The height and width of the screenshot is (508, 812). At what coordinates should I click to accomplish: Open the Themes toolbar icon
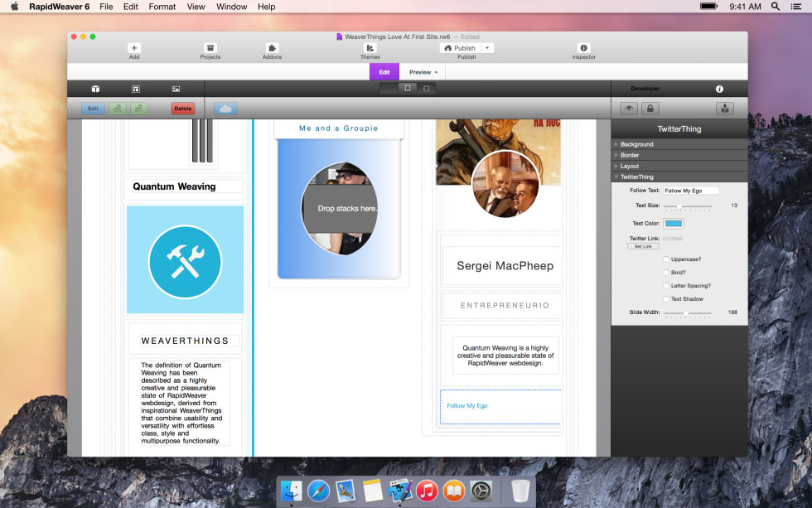click(370, 47)
